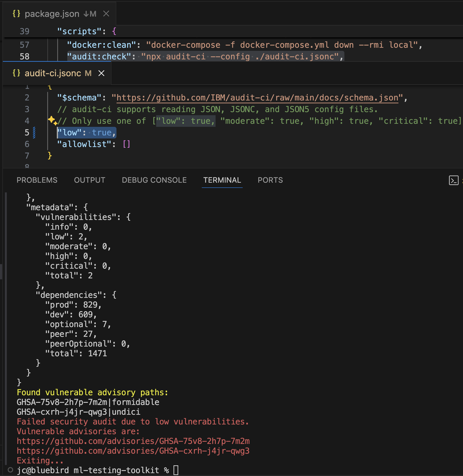
Task: Click the "audit:check" script key
Action: 99,57
